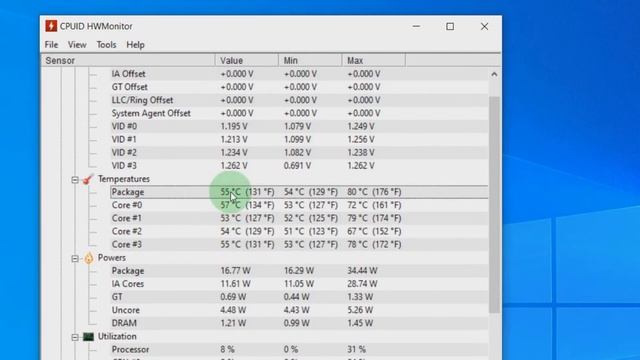Select the power Package row with 16.77 W
This screenshot has width=640, height=360.
click(299, 271)
